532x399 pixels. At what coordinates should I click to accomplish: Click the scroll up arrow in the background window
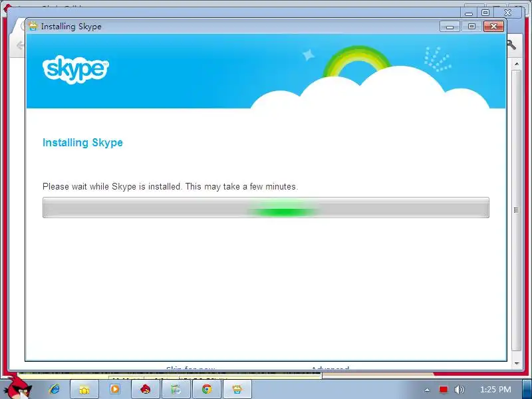click(517, 64)
